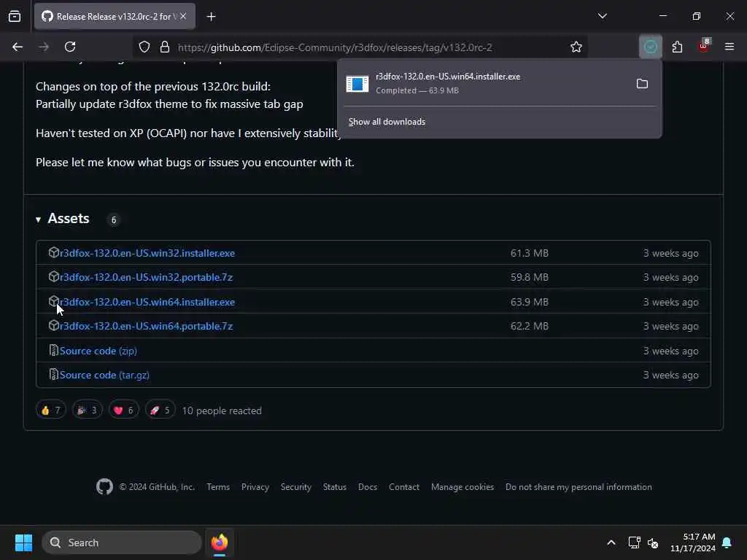
Task: Open the List all tabs dropdown
Action: click(x=602, y=16)
